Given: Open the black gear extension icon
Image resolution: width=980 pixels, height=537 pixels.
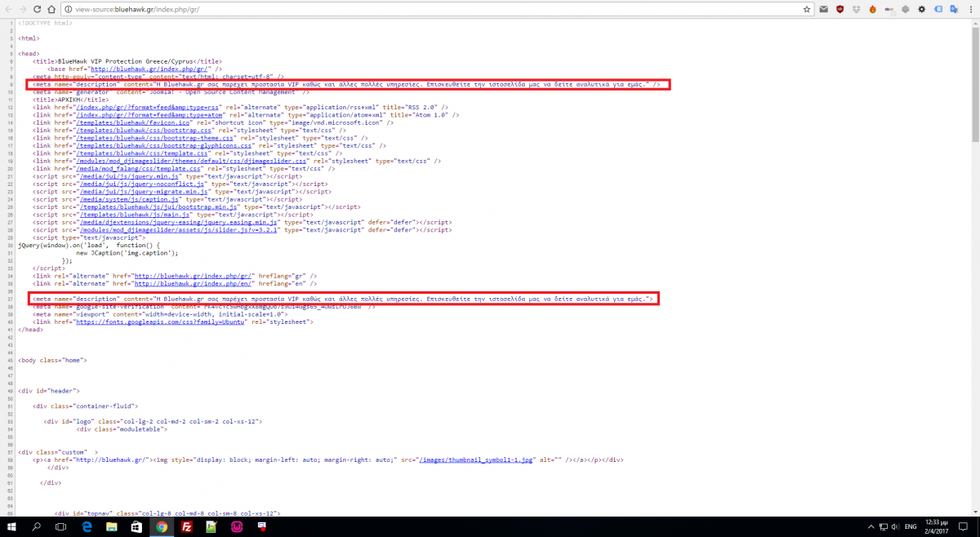Looking at the screenshot, I should point(921,9).
